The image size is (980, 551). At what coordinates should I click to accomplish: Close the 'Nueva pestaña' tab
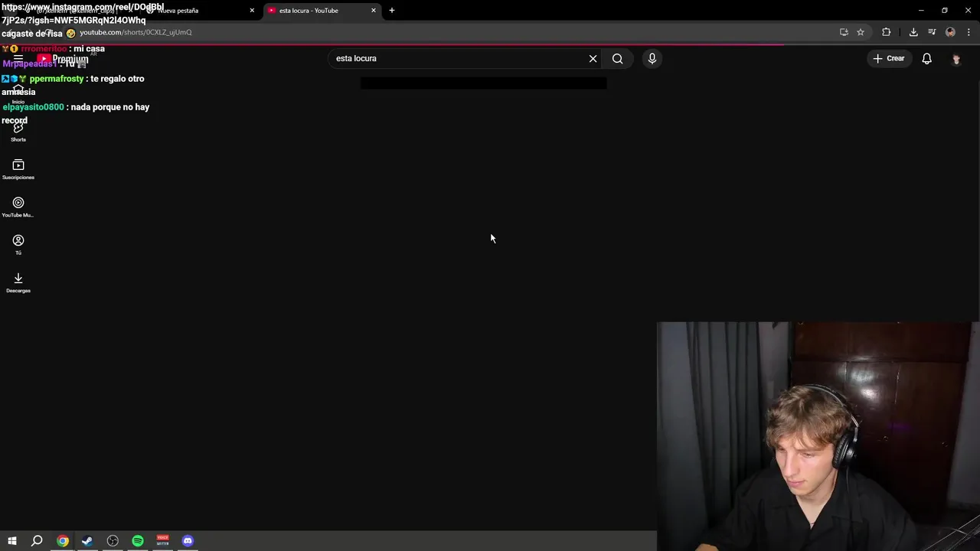pyautogui.click(x=252, y=11)
